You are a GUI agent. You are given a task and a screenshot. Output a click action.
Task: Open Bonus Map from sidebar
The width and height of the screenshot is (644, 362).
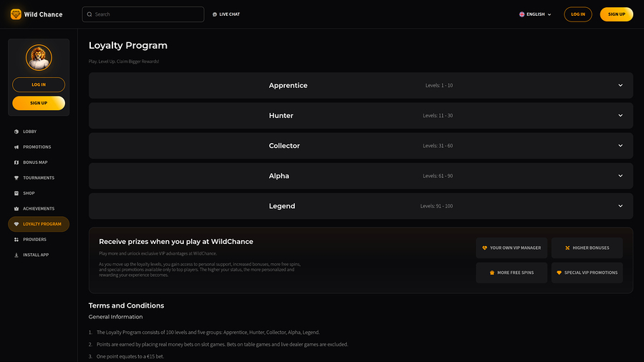(x=39, y=162)
